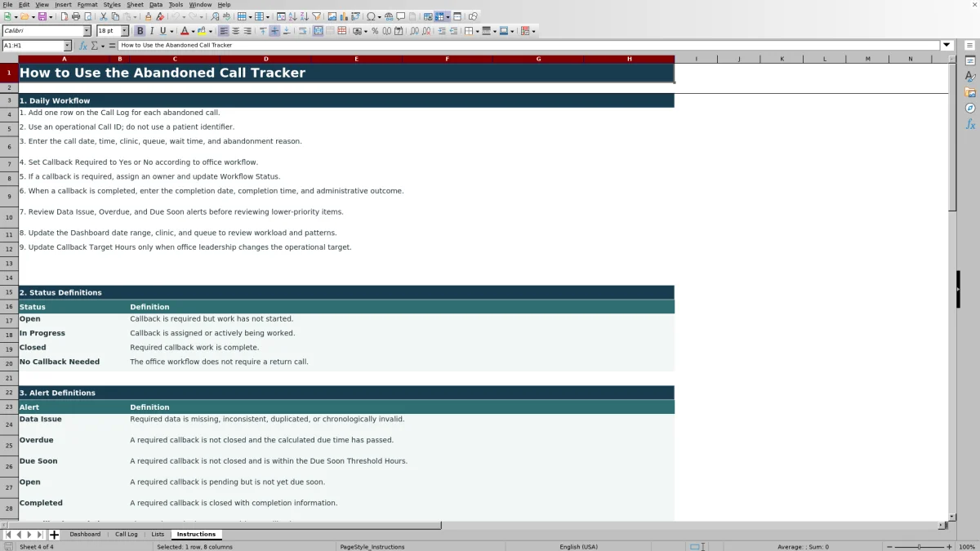Viewport: 980px width, 551px height.
Task: Open the File menu
Action: (x=7, y=5)
